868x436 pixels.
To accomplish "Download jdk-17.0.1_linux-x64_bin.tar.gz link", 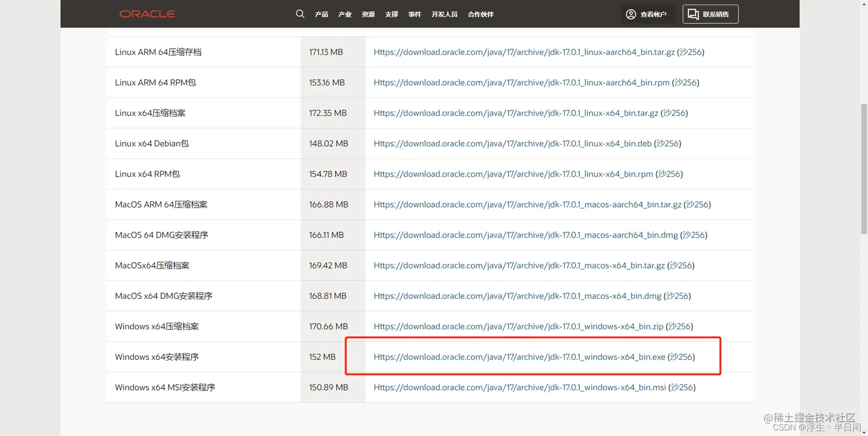I will tap(516, 113).
